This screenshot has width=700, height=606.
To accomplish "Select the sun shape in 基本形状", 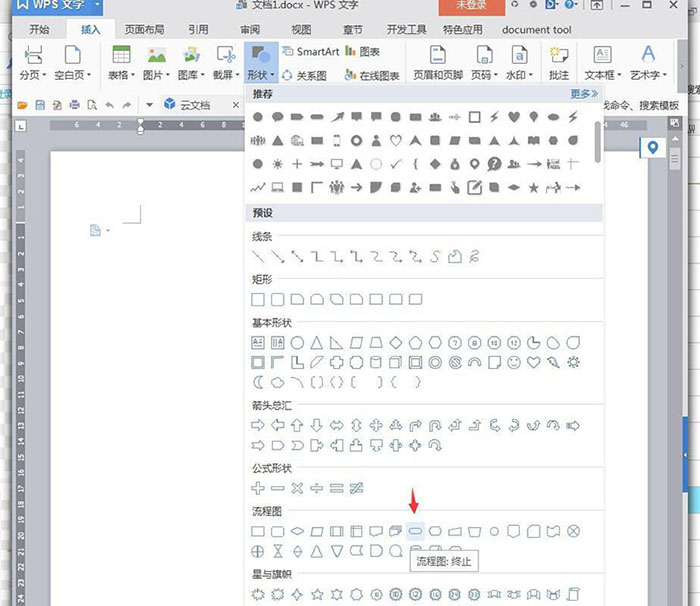I will point(573,362).
